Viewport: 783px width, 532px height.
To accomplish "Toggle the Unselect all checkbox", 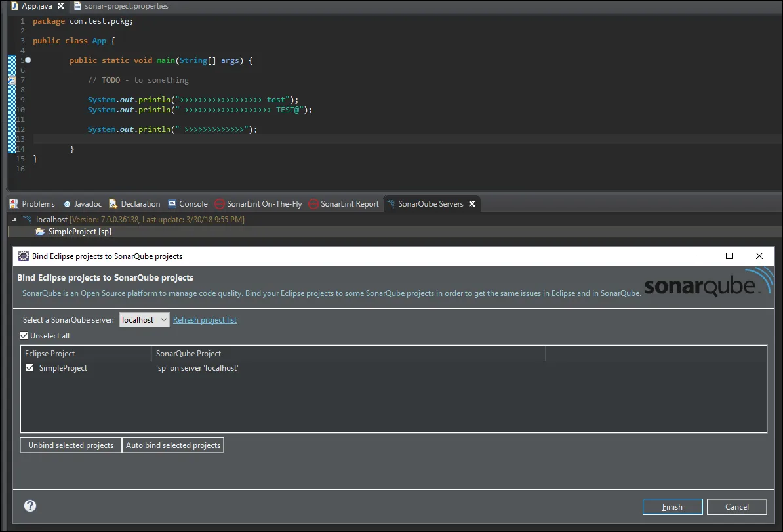I will (x=24, y=336).
